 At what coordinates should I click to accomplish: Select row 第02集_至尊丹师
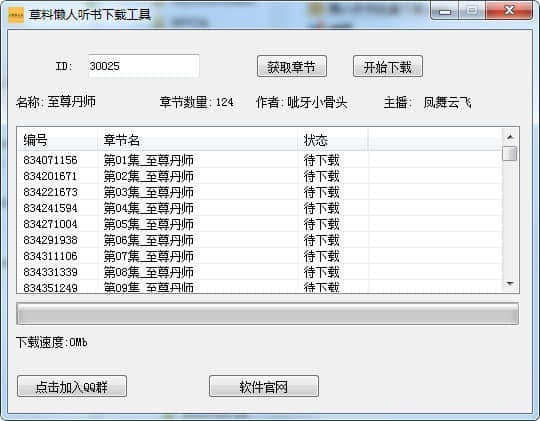click(259, 176)
